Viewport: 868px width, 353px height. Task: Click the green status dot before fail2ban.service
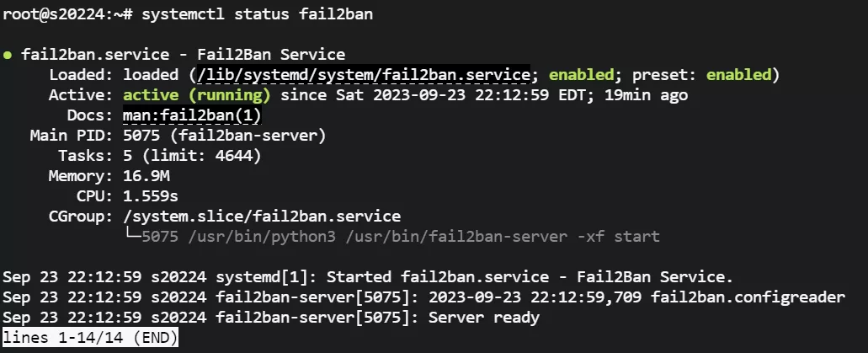[8, 55]
